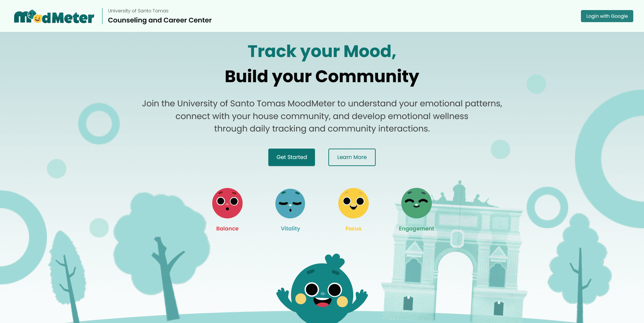Click the red Balance mood face
Image resolution: width=644 pixels, height=323 pixels.
coord(227,203)
